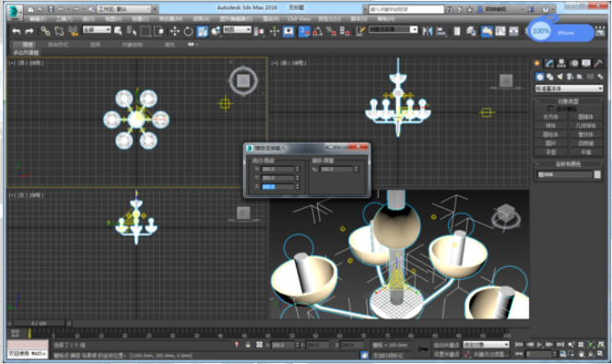Open the Rendering menu
The height and width of the screenshot is (364, 612).
click(270, 18)
